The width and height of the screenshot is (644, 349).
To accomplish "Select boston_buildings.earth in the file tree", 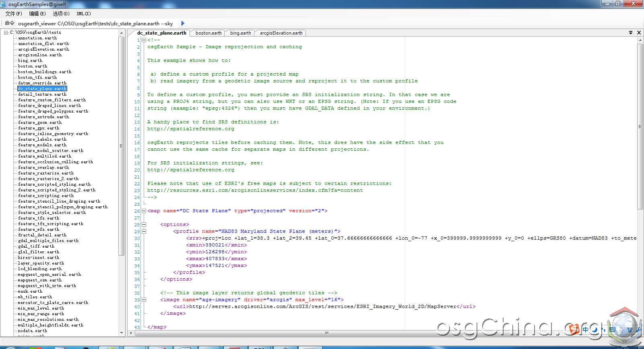I will coord(44,72).
